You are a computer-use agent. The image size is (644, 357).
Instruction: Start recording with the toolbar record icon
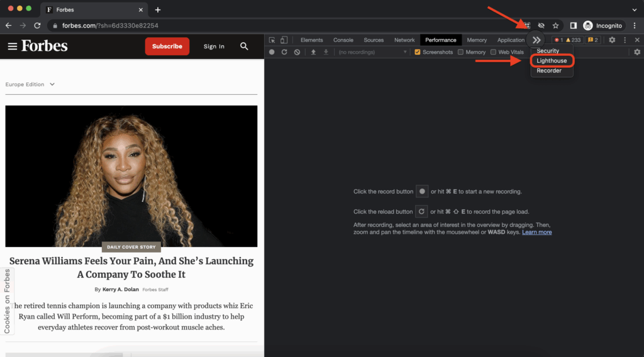pyautogui.click(x=272, y=52)
